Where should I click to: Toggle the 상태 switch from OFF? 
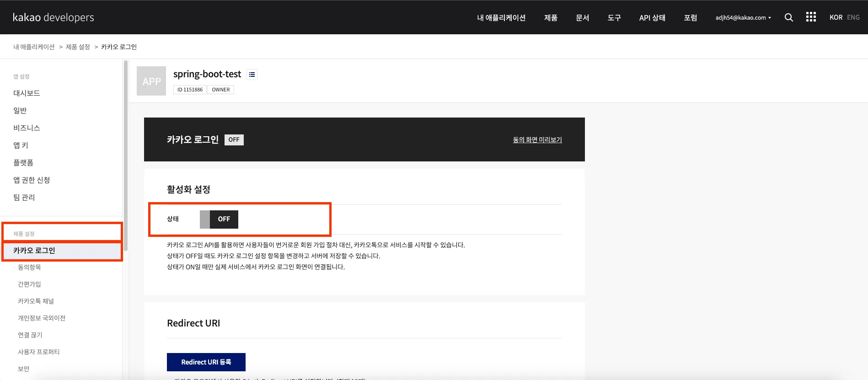[219, 219]
